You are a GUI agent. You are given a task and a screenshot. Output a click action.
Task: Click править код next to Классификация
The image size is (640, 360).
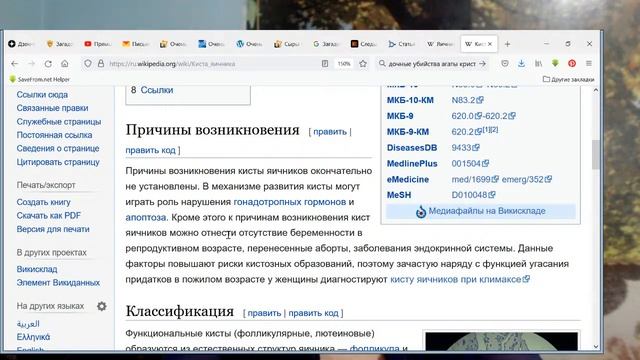pyautogui.click(x=313, y=313)
